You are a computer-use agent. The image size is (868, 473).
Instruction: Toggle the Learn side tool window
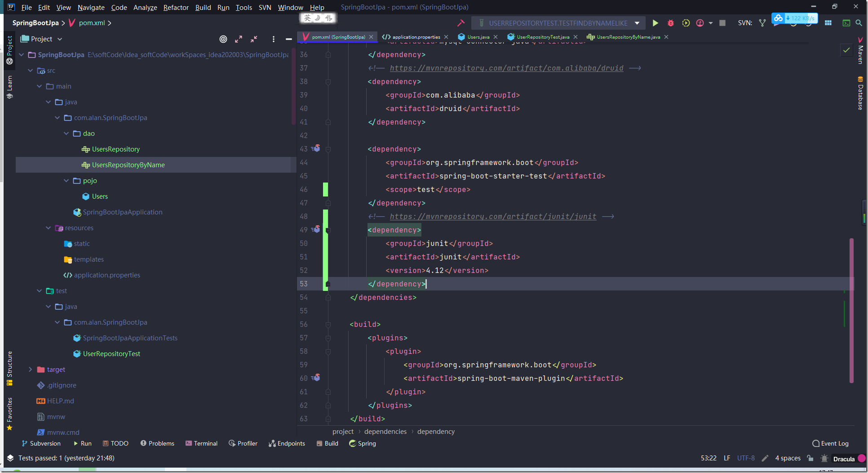pos(9,87)
